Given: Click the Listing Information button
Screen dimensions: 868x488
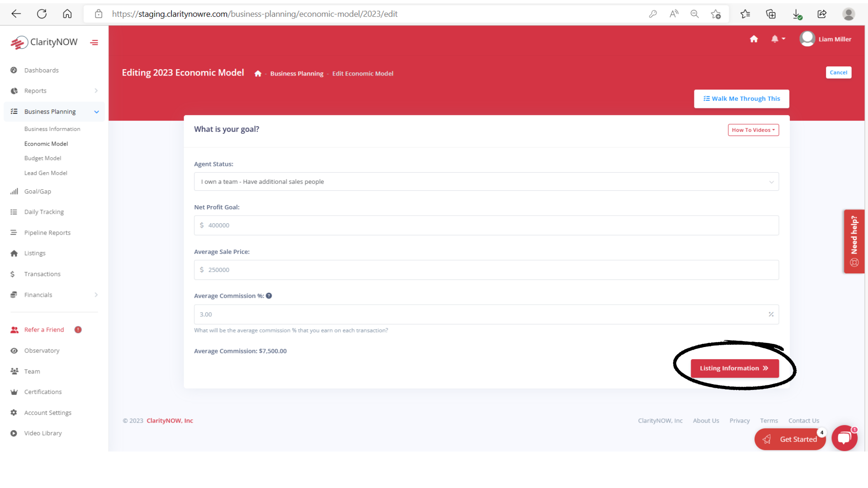Looking at the screenshot, I should [735, 368].
